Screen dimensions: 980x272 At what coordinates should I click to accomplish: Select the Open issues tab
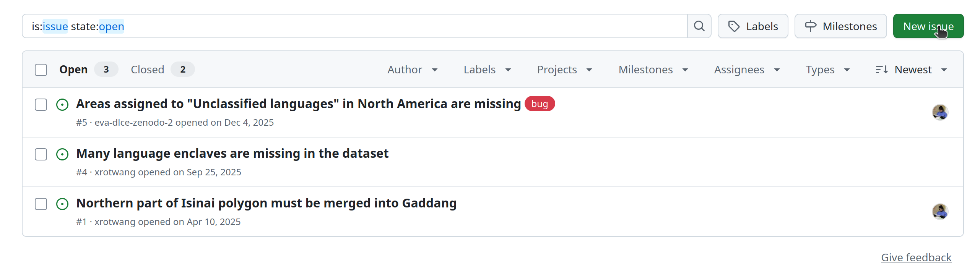pyautogui.click(x=73, y=69)
